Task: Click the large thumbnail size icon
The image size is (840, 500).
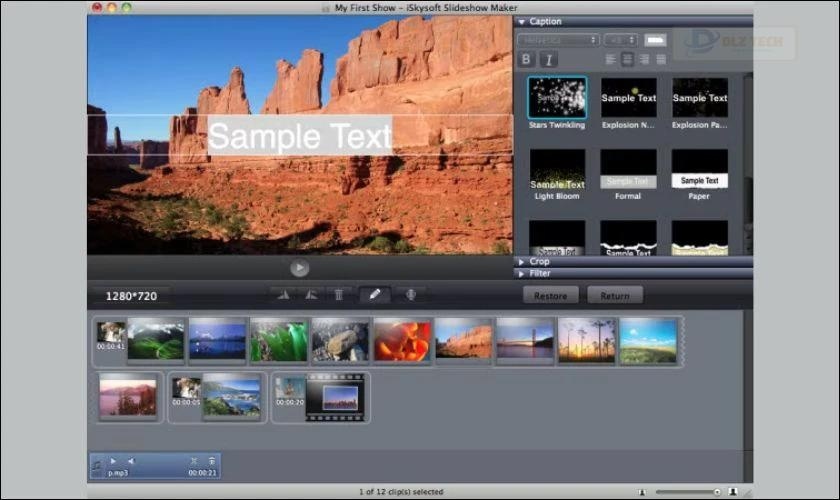Action: coord(733,492)
